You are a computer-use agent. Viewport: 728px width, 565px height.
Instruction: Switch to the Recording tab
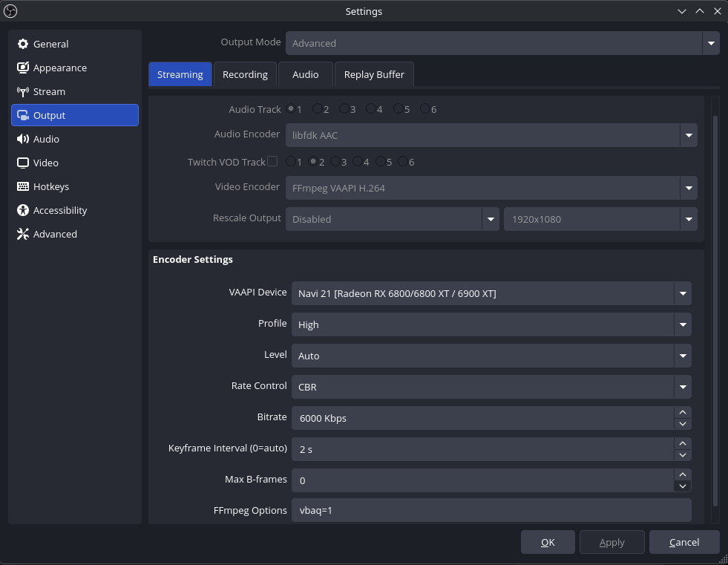click(245, 74)
